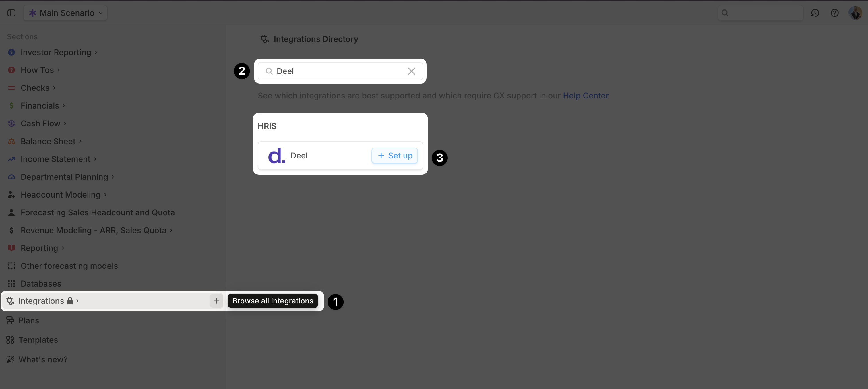Click the help question mark icon
Image resolution: width=868 pixels, height=389 pixels.
coord(834,13)
